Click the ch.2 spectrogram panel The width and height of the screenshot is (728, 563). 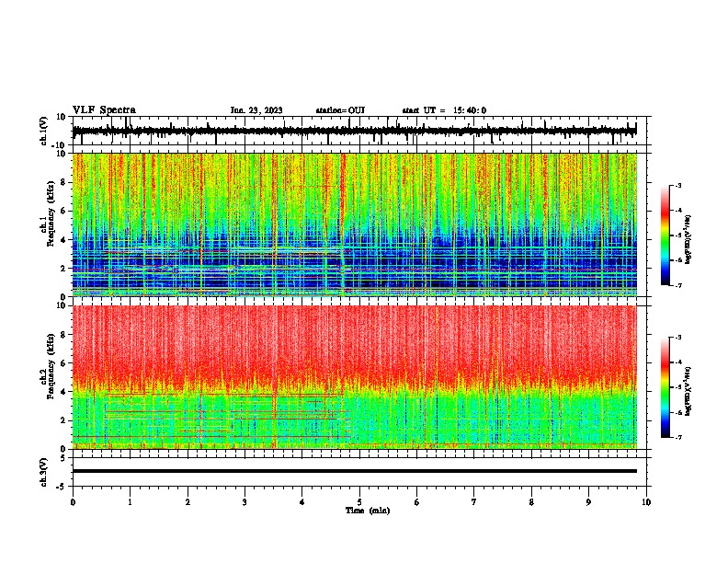coord(355,377)
